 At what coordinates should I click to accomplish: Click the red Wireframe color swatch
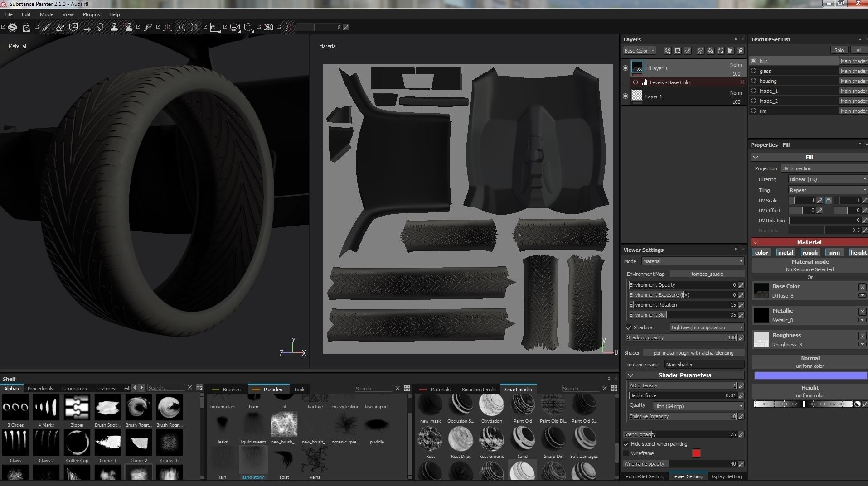pyautogui.click(x=696, y=453)
